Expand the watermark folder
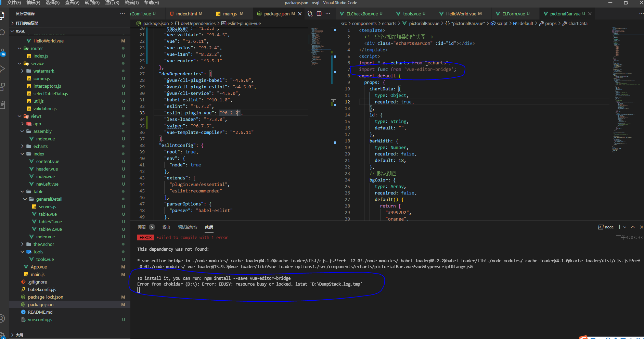 pos(69,71)
